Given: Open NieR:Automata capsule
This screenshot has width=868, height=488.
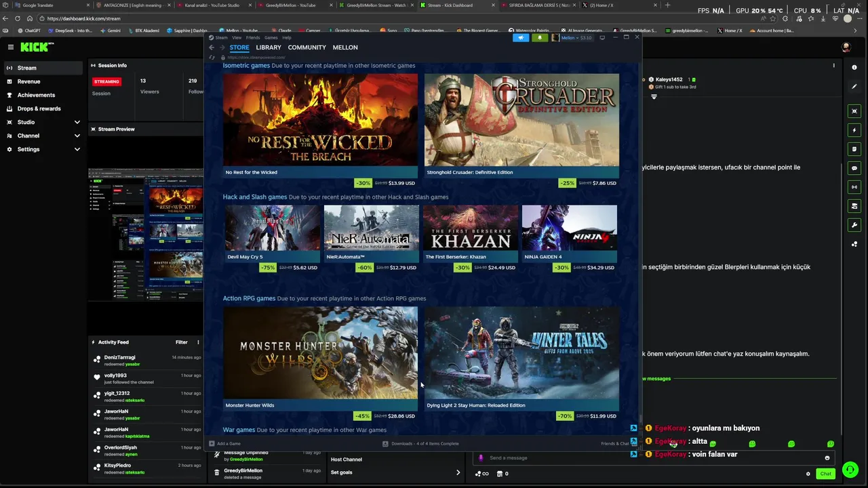Looking at the screenshot, I should pyautogui.click(x=371, y=233).
